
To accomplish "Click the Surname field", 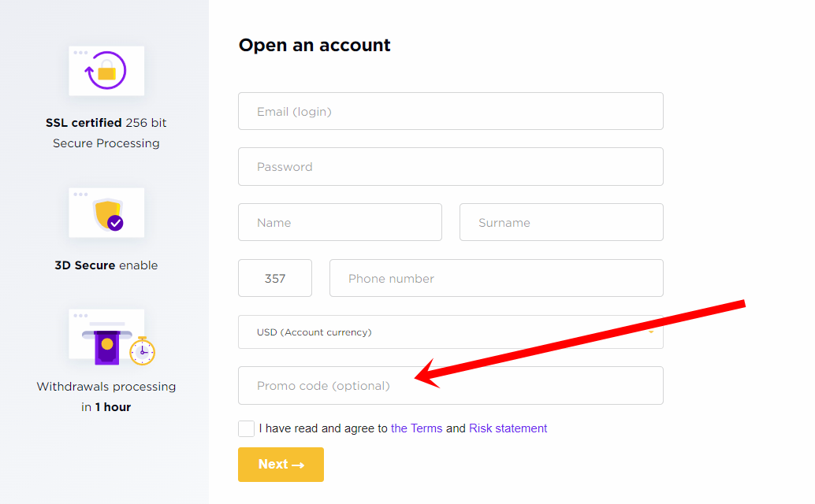I will [x=560, y=222].
